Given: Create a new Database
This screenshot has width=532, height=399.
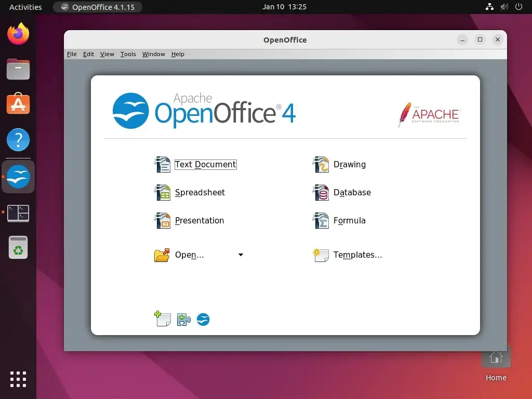Looking at the screenshot, I should 352,192.
